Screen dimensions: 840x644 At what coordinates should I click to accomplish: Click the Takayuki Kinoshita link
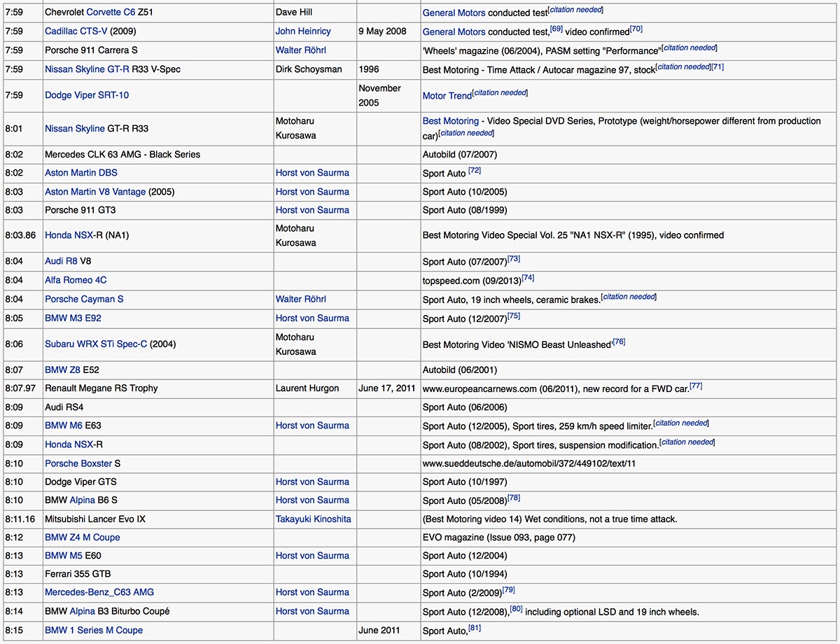(x=313, y=519)
